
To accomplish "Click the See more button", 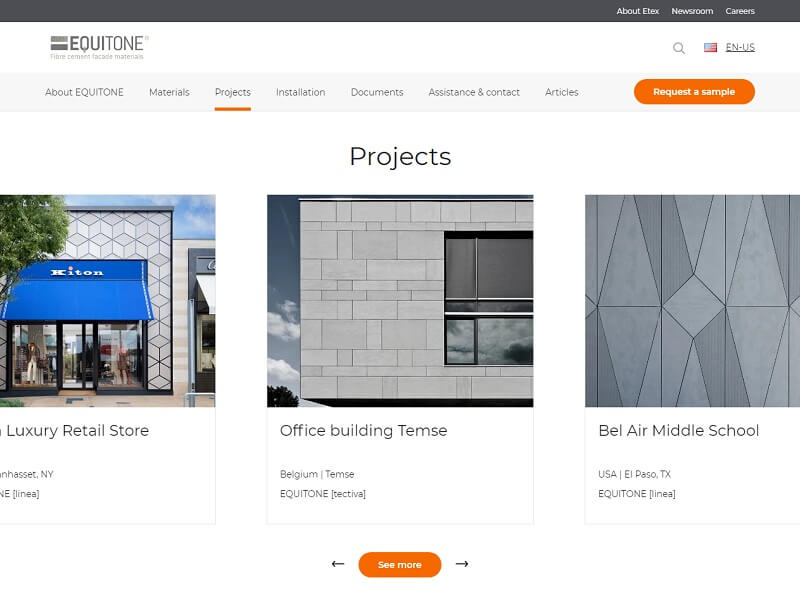I will pos(400,565).
